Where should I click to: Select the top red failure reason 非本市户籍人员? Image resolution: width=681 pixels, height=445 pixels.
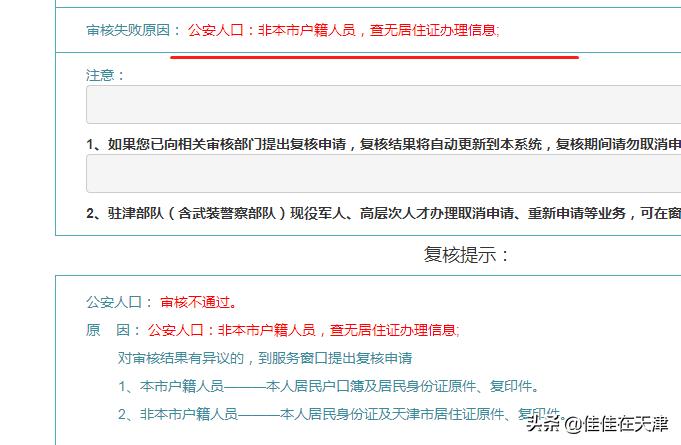coord(344,30)
